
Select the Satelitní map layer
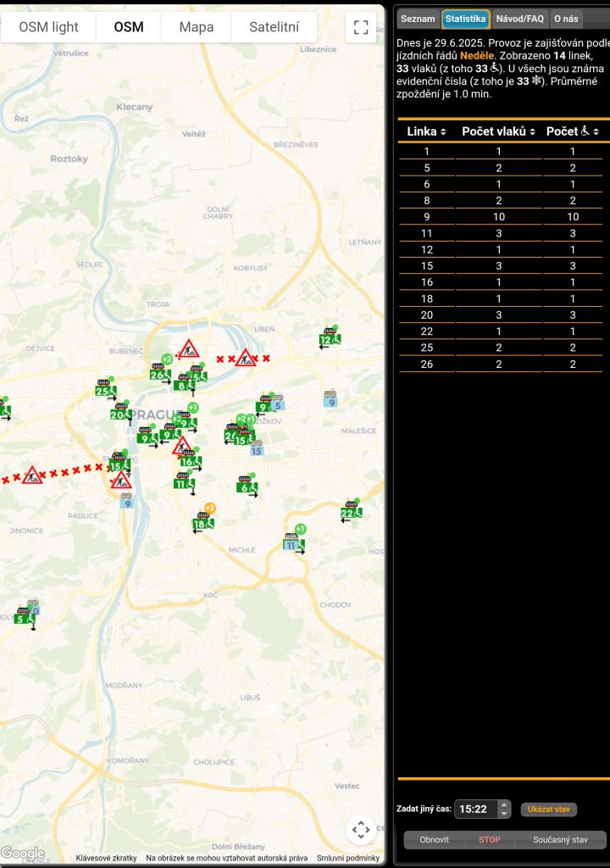(x=274, y=27)
